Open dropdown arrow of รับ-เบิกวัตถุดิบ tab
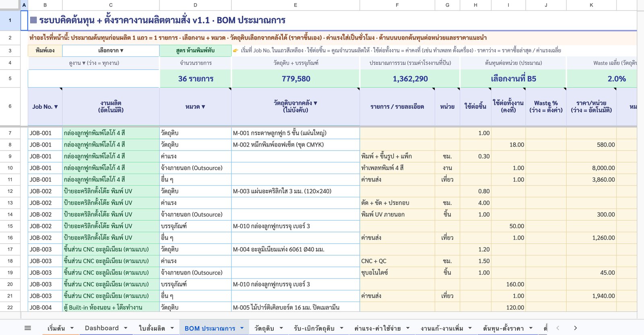The width and height of the screenshot is (644, 335). [341, 328]
